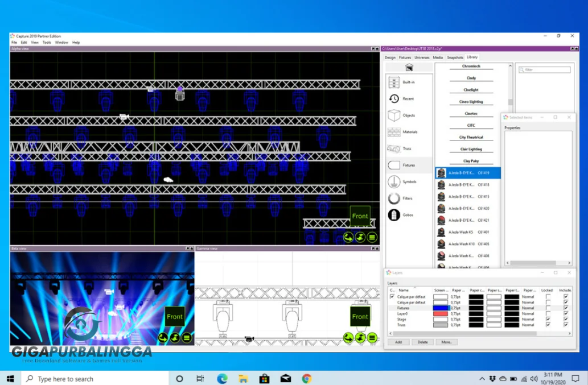588x385 pixels.
Task: Click the Add layer button
Action: click(x=398, y=342)
